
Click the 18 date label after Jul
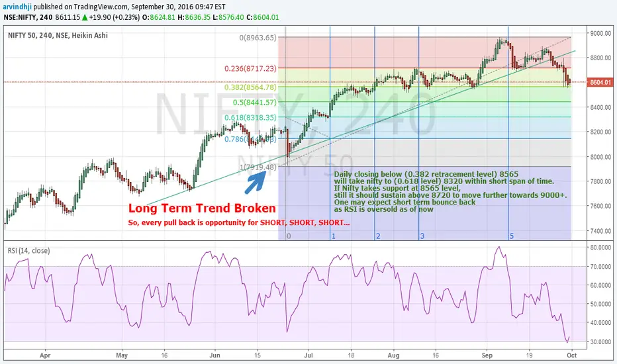[351, 355]
